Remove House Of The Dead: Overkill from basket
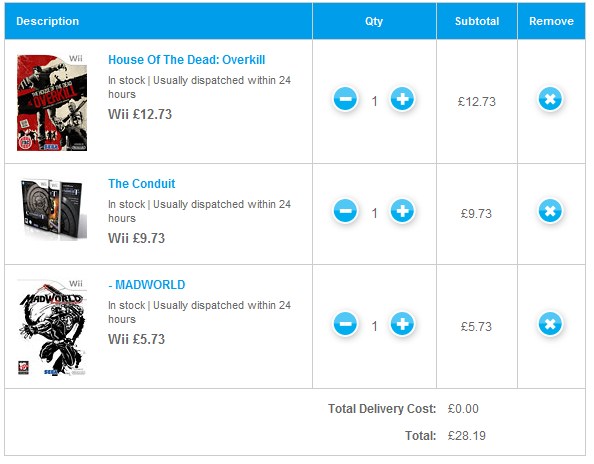594x464 pixels. 550,99
